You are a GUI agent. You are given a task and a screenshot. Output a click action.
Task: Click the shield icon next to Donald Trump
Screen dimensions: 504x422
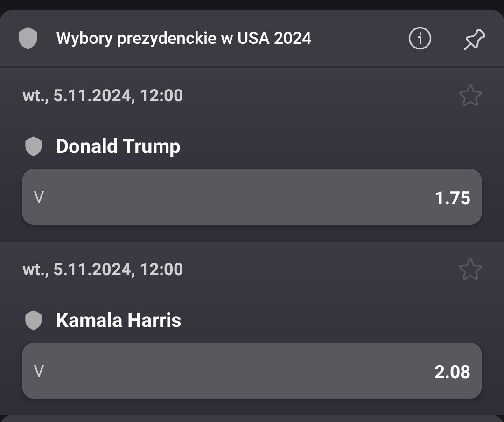(x=33, y=147)
